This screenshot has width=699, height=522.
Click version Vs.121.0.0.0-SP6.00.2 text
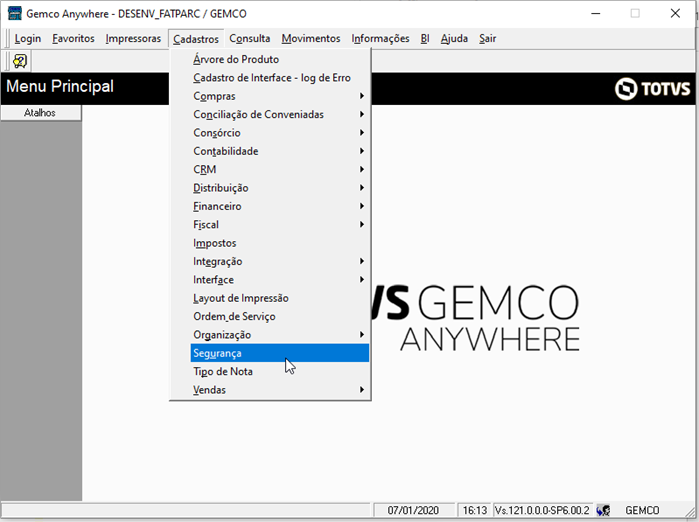(x=542, y=510)
